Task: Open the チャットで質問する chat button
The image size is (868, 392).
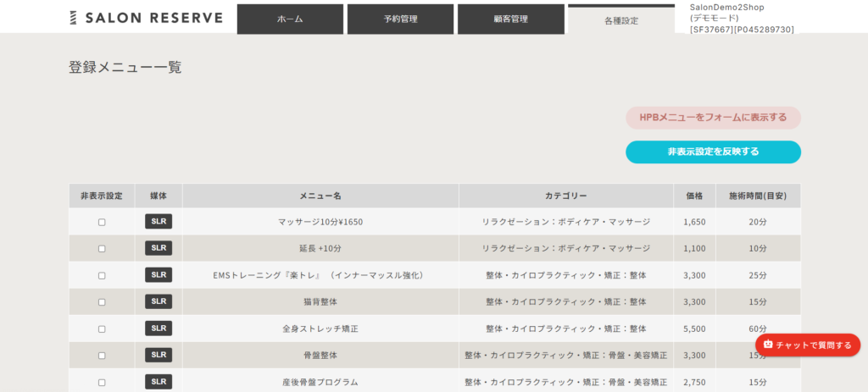Action: click(807, 345)
